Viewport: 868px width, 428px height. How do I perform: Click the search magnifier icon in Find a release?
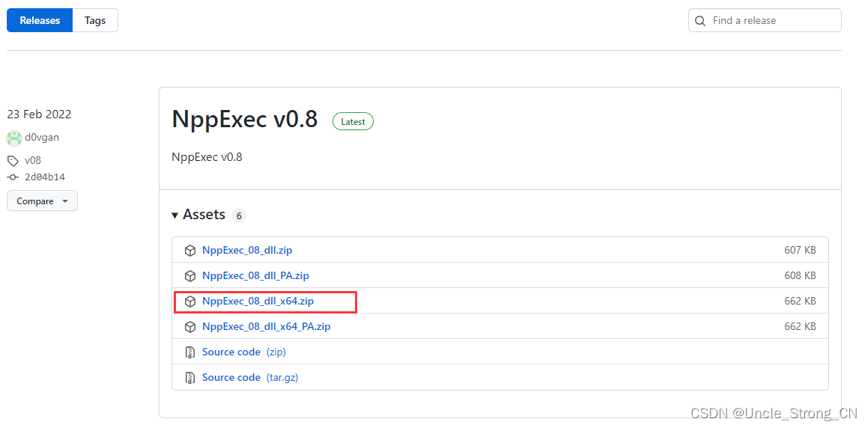coord(700,21)
